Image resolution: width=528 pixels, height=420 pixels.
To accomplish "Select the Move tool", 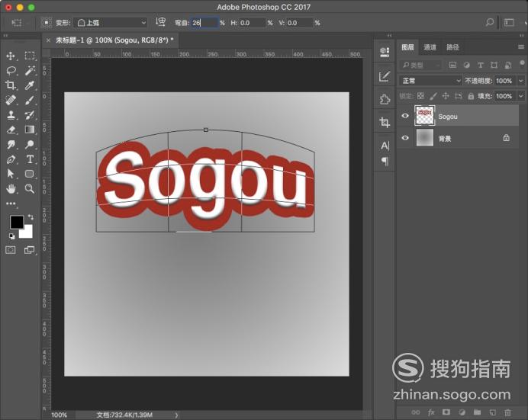I will (x=11, y=56).
